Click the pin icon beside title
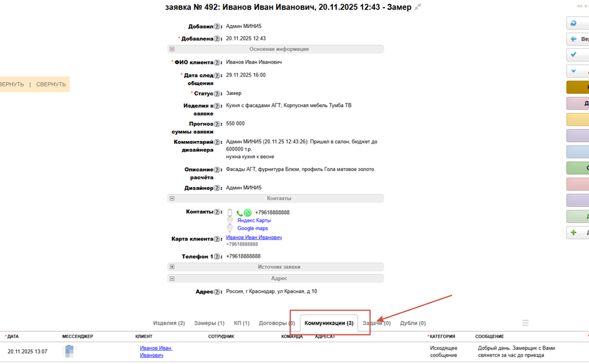 click(418, 7)
